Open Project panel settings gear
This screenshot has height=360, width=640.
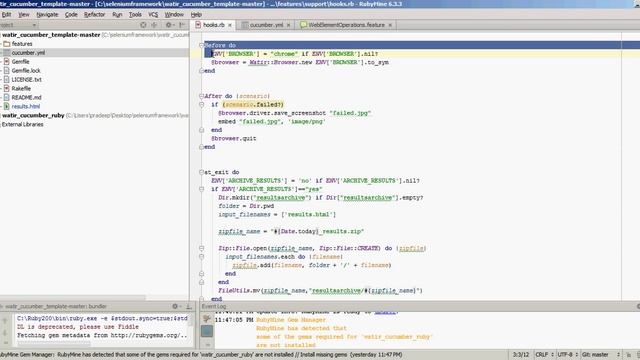[x=169, y=25]
